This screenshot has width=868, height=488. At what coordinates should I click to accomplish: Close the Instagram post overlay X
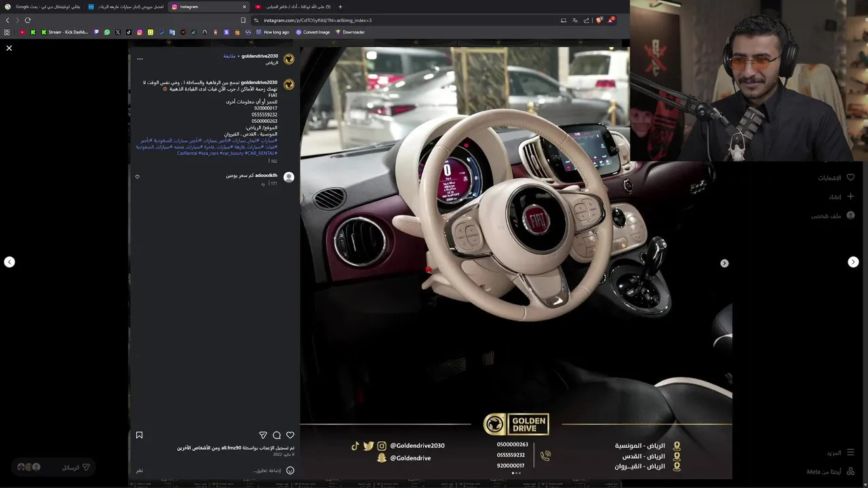point(9,48)
